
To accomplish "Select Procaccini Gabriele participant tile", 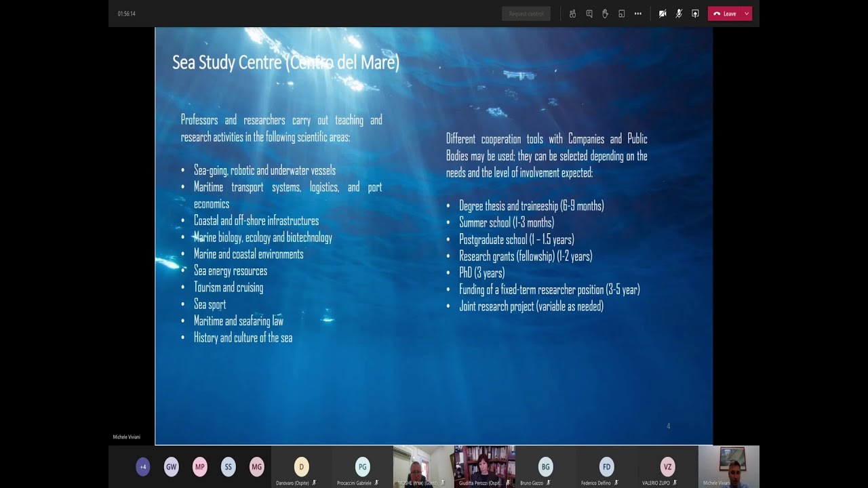I will coord(363,467).
